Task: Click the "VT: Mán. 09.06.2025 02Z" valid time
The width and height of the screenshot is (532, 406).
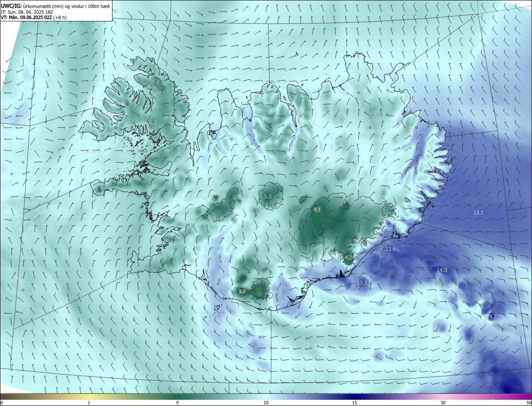Action: [26, 17]
